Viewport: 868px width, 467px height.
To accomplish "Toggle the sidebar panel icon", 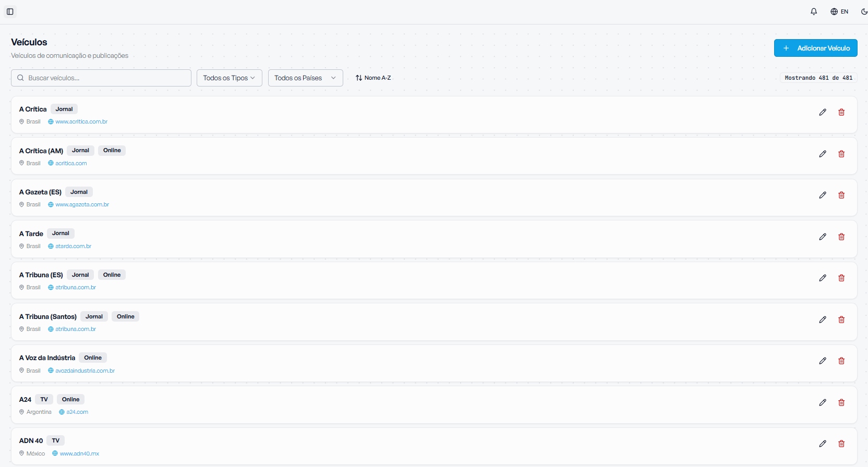I will [x=10, y=11].
